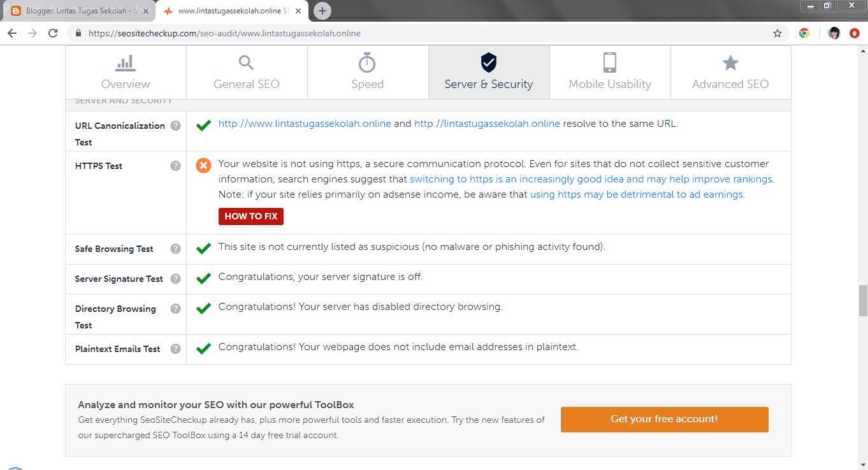Open the lintastugassekolah.online link
The width and height of the screenshot is (868, 470).
click(x=486, y=123)
